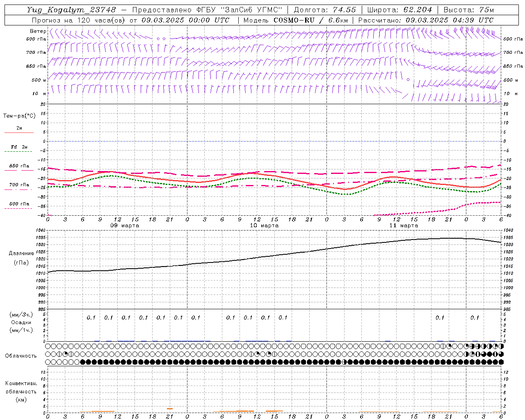Click the "Td 2м" dew point legend entry
The height and width of the screenshot is (420, 525).
pos(19,147)
